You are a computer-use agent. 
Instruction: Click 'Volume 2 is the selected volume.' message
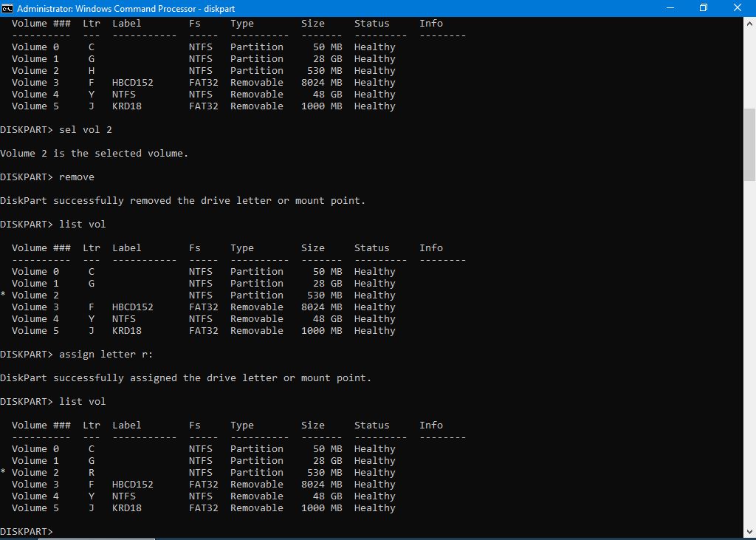click(x=94, y=154)
